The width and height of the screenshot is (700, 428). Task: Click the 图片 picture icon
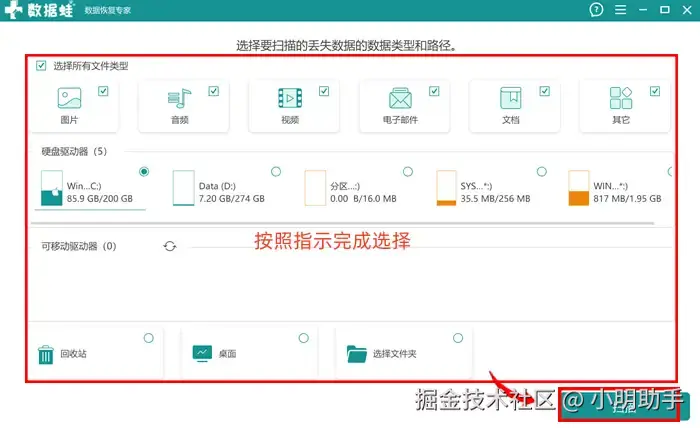[x=69, y=98]
